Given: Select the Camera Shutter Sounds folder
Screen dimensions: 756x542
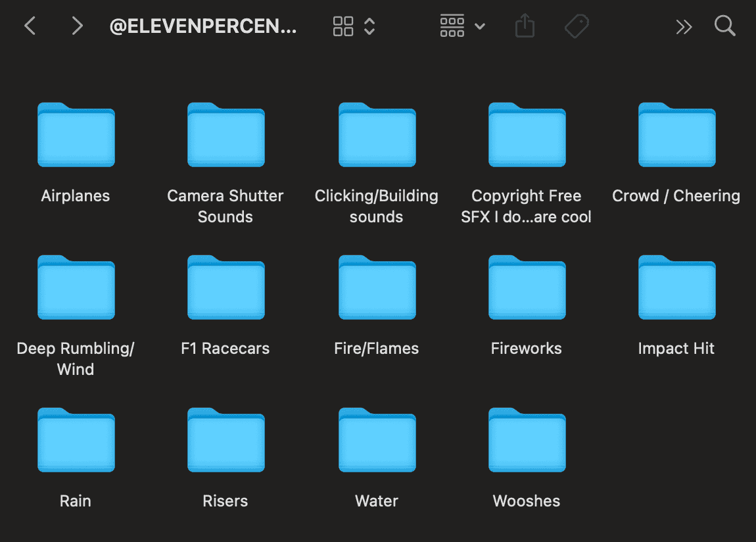Looking at the screenshot, I should coord(225,135).
